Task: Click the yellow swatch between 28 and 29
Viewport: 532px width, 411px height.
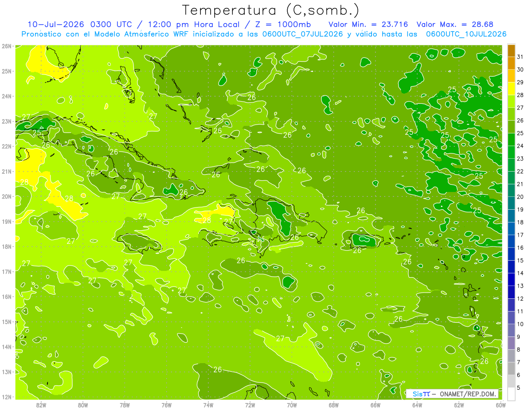Action: tap(511, 89)
